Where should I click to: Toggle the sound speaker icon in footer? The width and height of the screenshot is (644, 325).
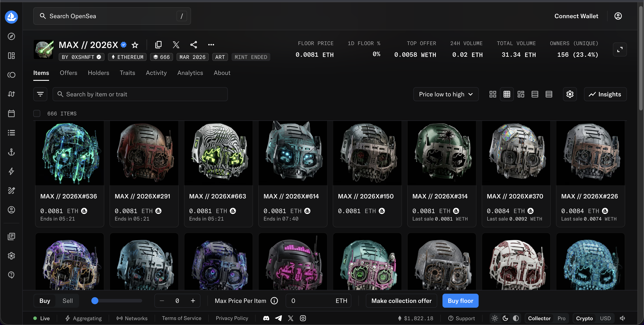point(623,318)
